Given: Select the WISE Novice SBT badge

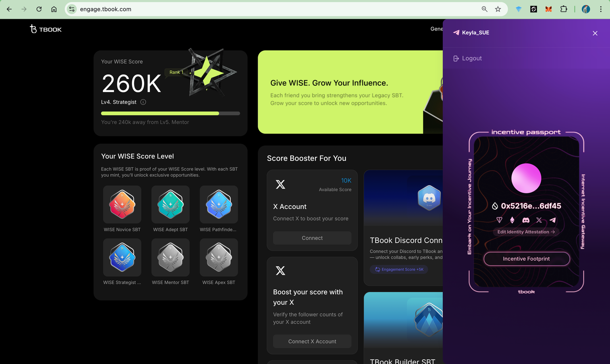Looking at the screenshot, I should pos(122,205).
